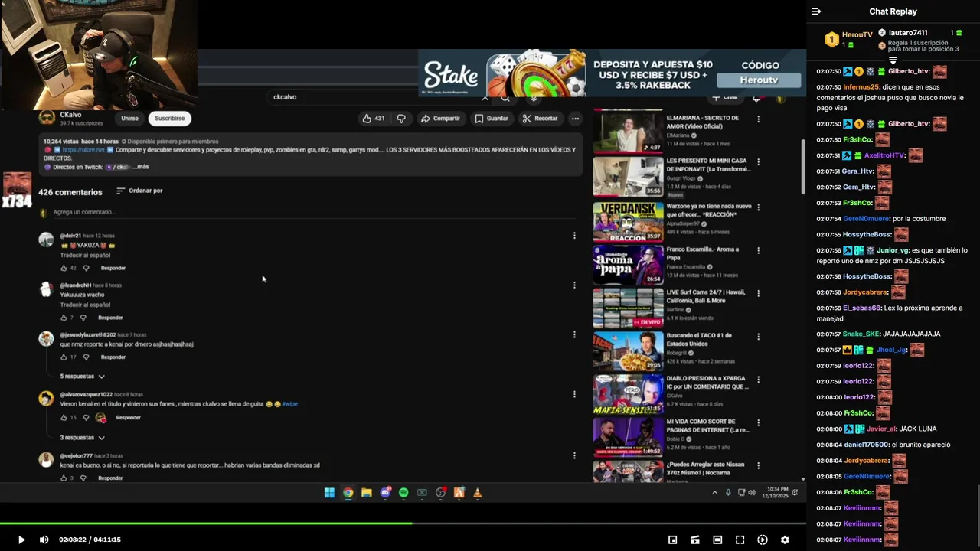The height and width of the screenshot is (551, 980).
Task: Open LIVE Surf Cams 24/7 video
Action: coord(628,308)
